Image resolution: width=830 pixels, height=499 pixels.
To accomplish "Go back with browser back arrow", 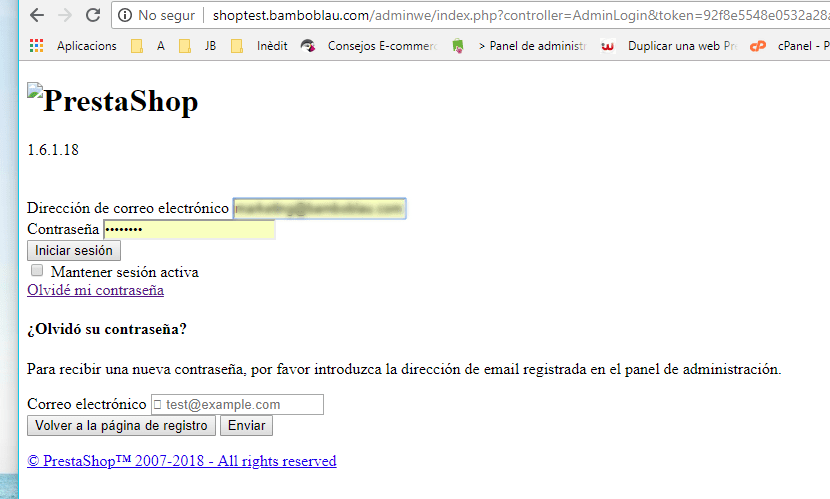I will click(37, 15).
